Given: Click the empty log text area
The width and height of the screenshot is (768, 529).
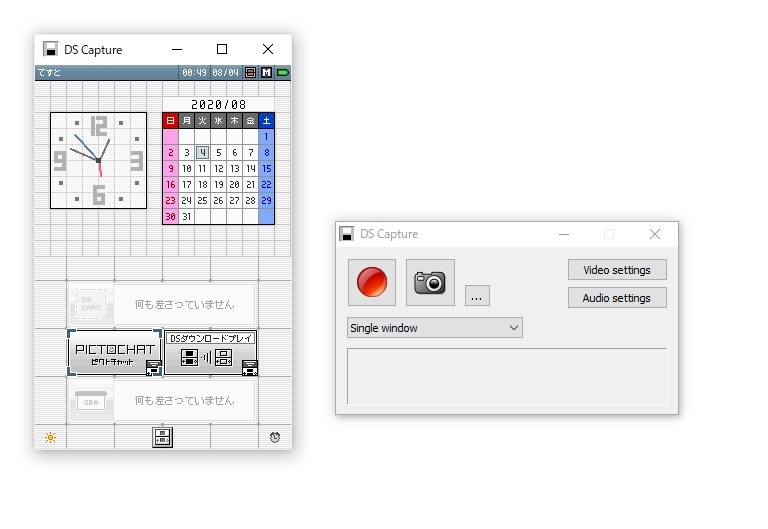Looking at the screenshot, I should [507, 376].
